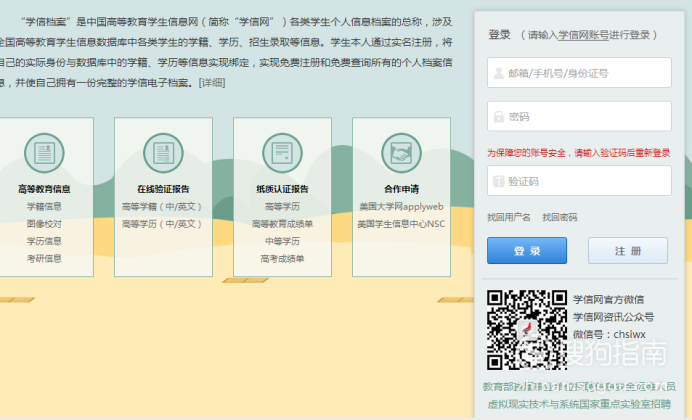Focus the 邮箱/手机号/身份证号 input field

[579, 73]
